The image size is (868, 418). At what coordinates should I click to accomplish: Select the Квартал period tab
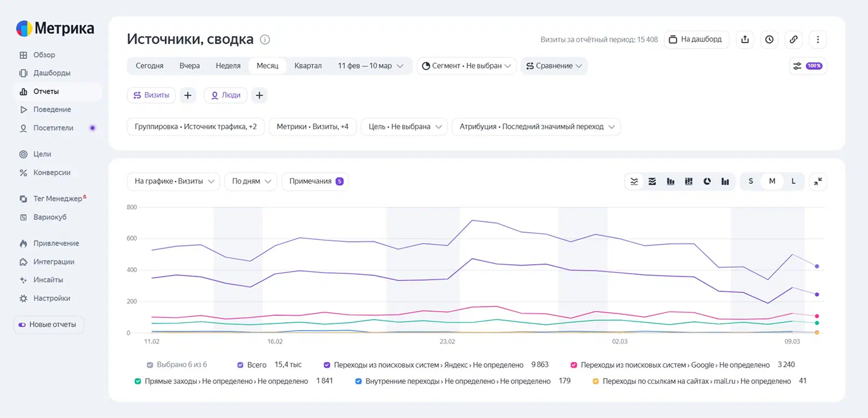[x=308, y=66]
